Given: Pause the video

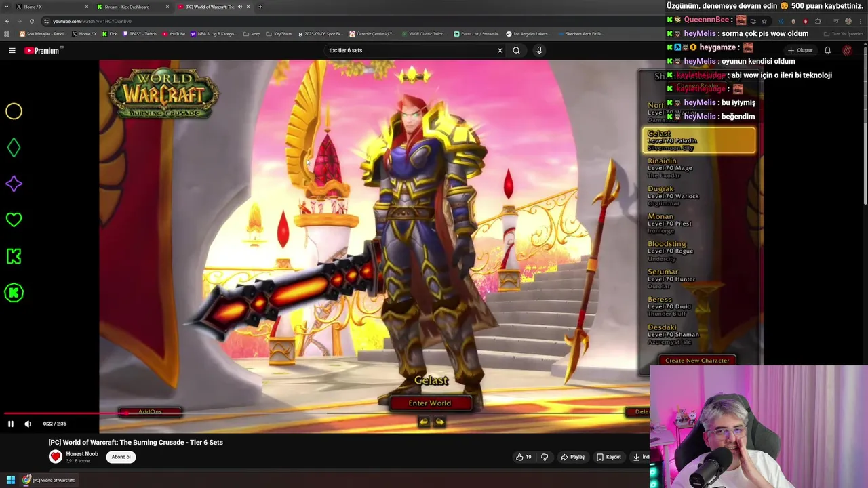Looking at the screenshot, I should 11,424.
